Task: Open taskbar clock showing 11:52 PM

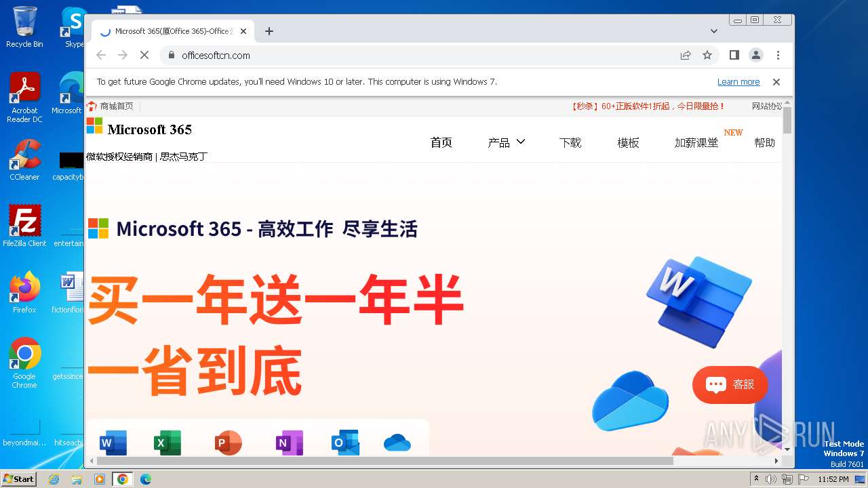Action: pyautogui.click(x=833, y=479)
